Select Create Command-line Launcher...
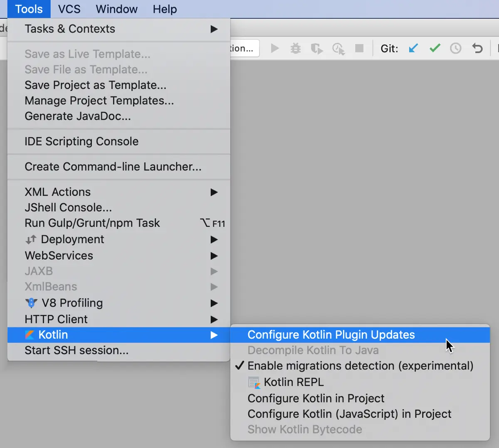 pyautogui.click(x=119, y=167)
